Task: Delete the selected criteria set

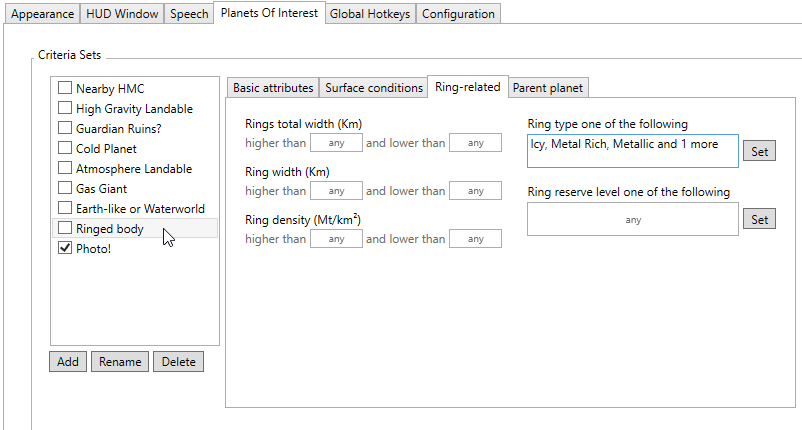Action: [x=178, y=362]
